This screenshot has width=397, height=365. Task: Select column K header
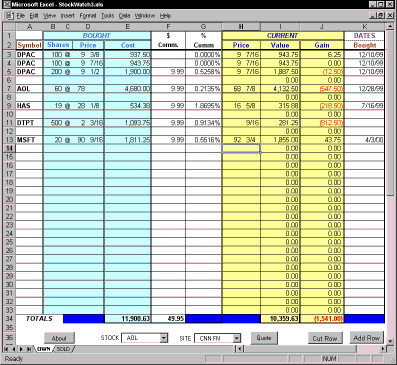click(364, 27)
